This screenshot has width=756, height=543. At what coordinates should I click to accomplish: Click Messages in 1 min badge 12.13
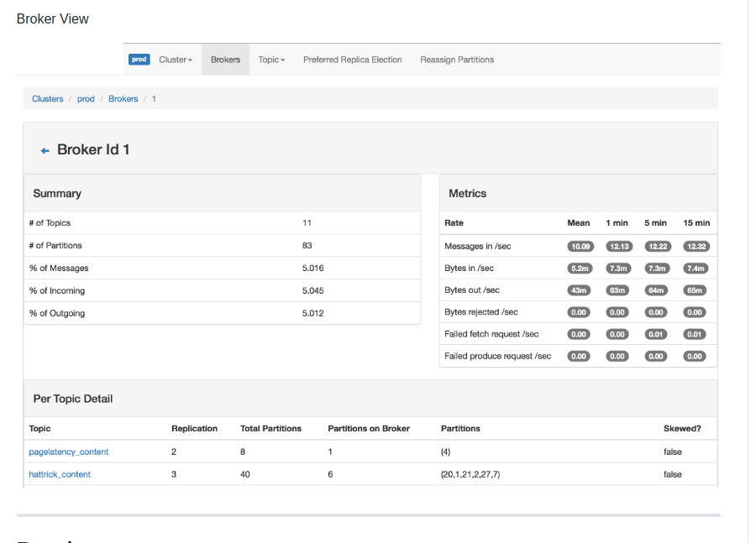[x=619, y=246]
